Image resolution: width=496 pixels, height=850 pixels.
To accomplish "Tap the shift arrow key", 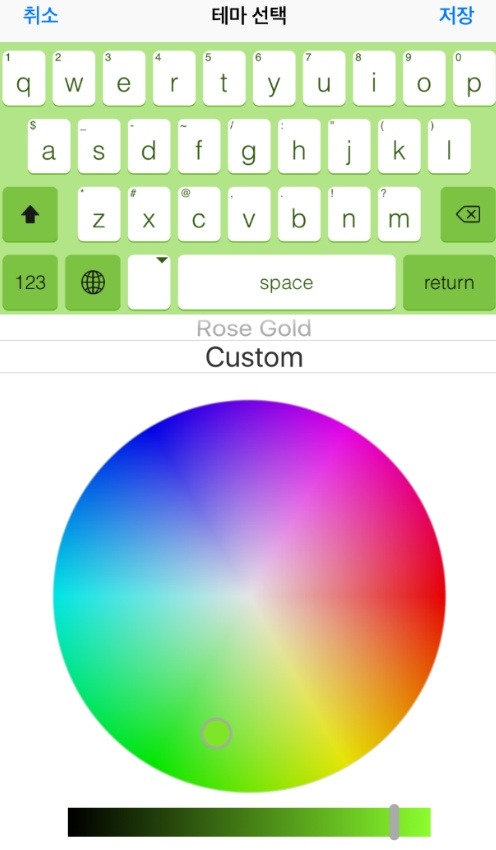I will point(30,215).
